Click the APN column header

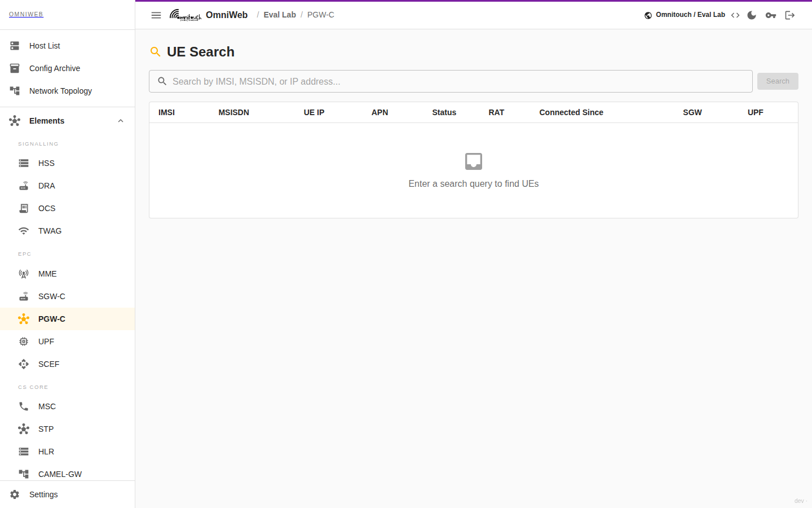click(379, 112)
